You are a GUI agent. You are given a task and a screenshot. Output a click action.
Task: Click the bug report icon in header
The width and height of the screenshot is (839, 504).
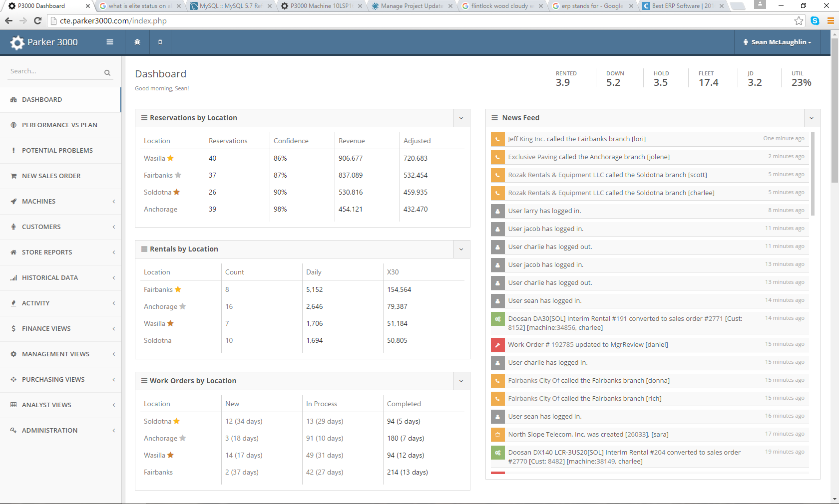[x=137, y=42]
